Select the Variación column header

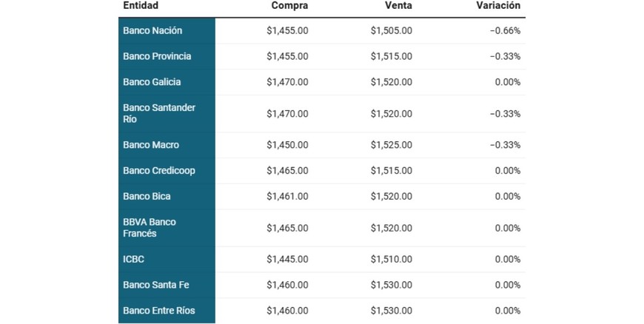click(x=498, y=6)
